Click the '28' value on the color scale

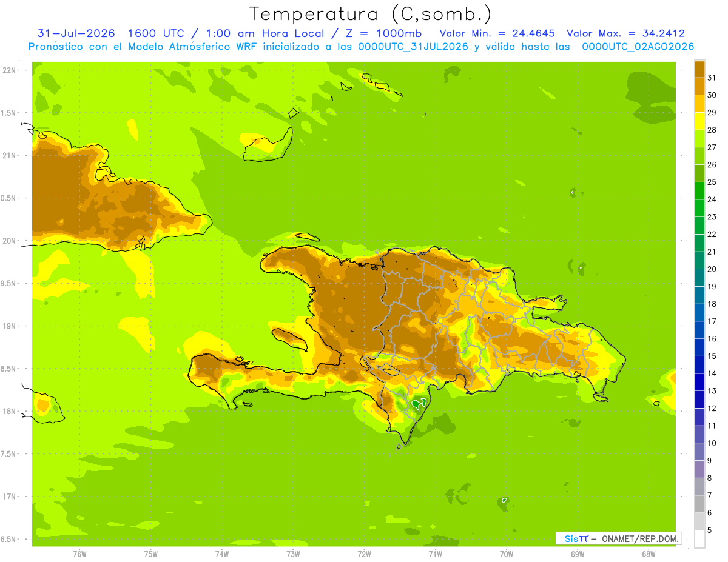pos(712,130)
